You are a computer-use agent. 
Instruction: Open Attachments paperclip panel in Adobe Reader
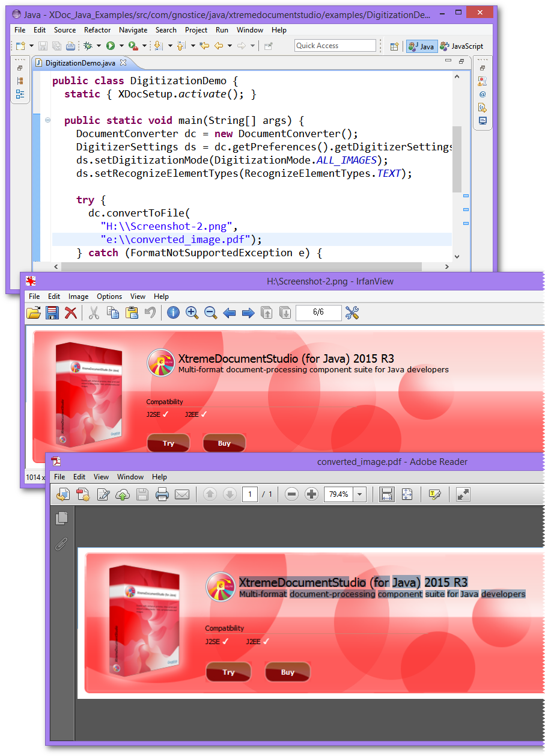pos(61,544)
